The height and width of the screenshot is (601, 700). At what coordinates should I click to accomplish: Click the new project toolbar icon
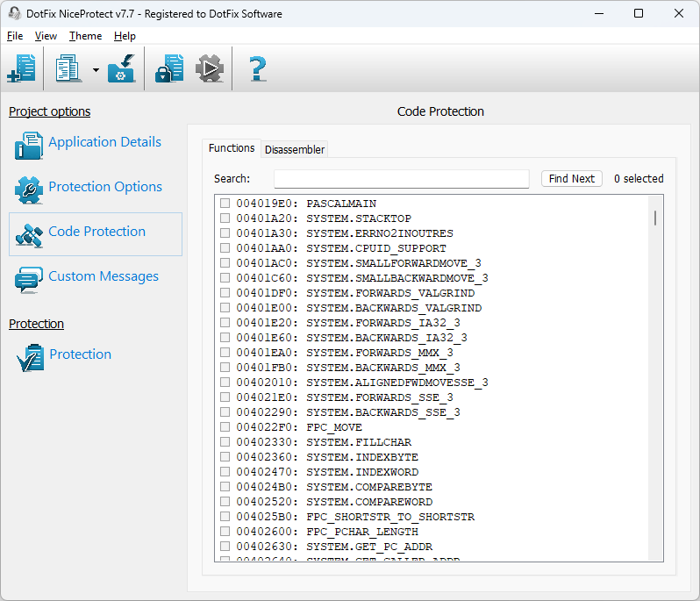click(21, 68)
